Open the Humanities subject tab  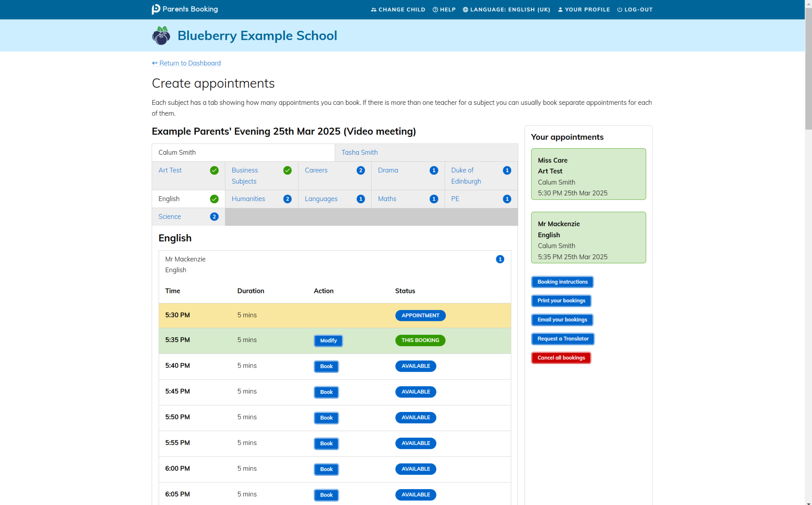tap(248, 199)
